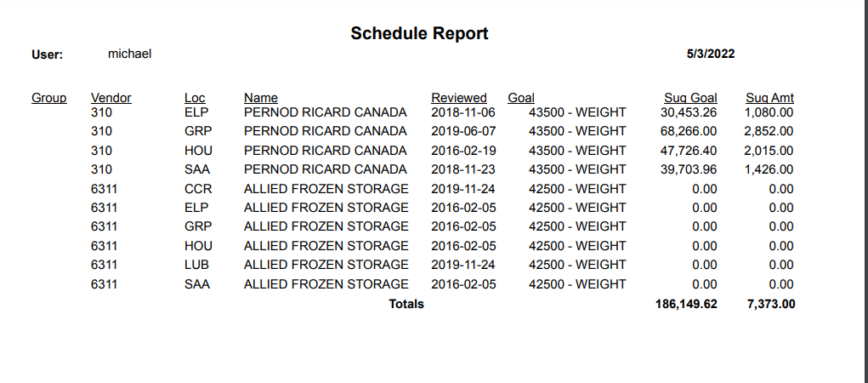Select the Schedule Report title
This screenshot has height=383, width=868.
coord(419,33)
